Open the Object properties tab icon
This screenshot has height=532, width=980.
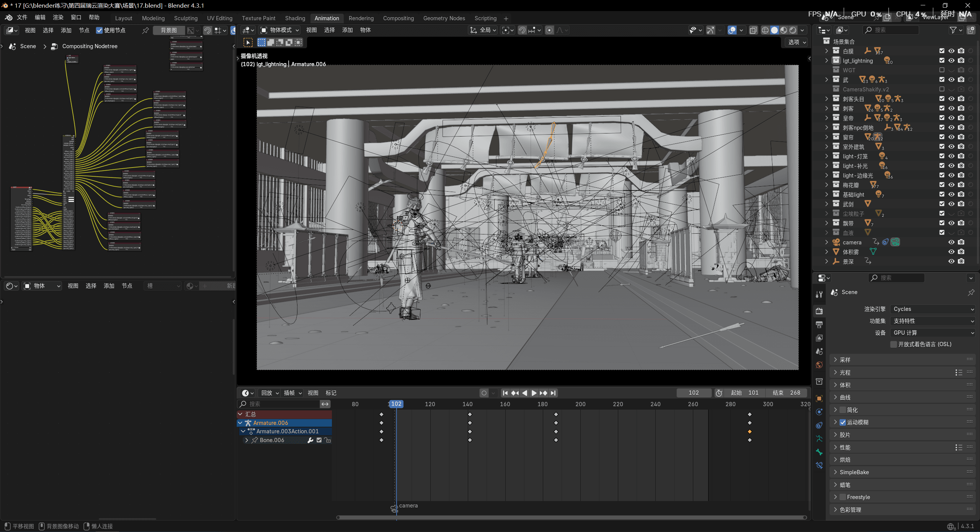pos(819,399)
